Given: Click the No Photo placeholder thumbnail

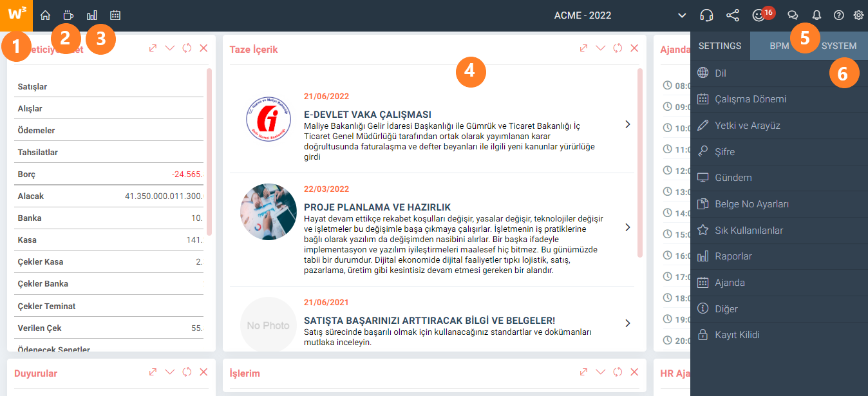Looking at the screenshot, I should (269, 325).
